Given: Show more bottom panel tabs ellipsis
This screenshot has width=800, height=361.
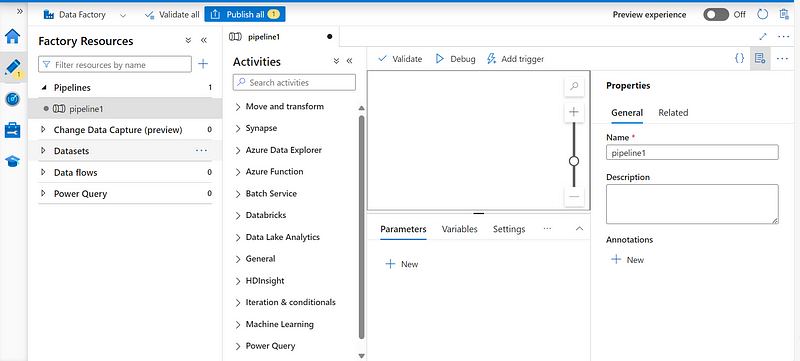Looking at the screenshot, I should coord(547,229).
